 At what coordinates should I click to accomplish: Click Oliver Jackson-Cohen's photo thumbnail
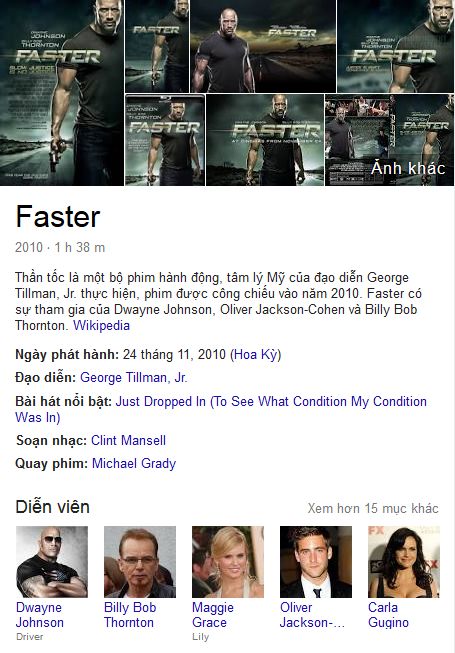click(316, 562)
